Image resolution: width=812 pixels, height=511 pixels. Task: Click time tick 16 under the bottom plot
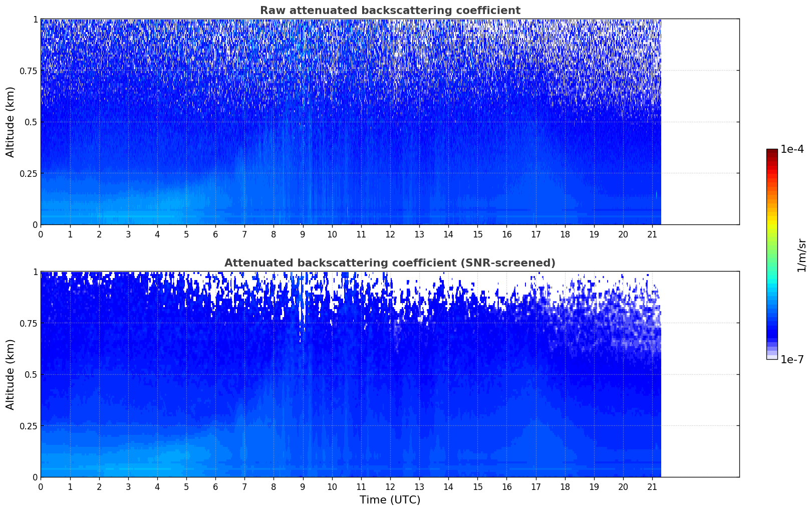[x=507, y=486]
